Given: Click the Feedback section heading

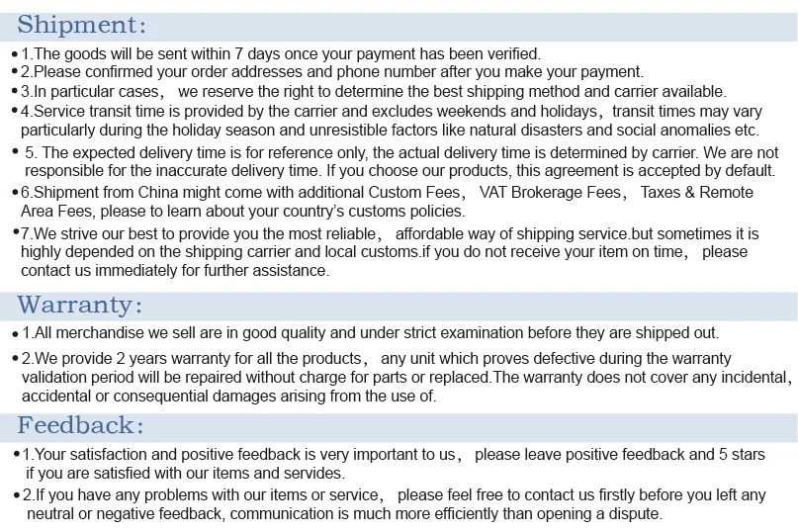Looking at the screenshot, I should (80, 425).
